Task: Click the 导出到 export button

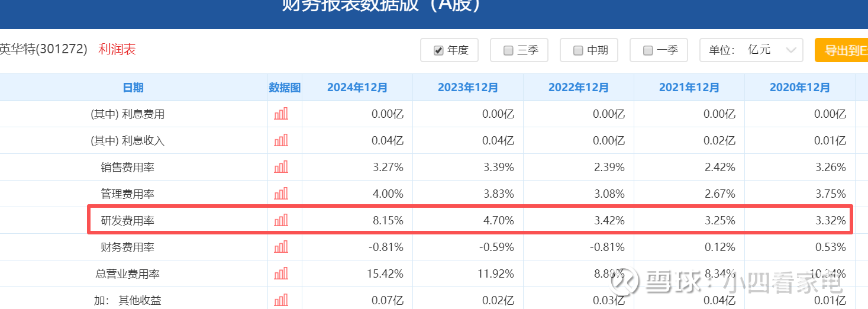Action: click(841, 50)
